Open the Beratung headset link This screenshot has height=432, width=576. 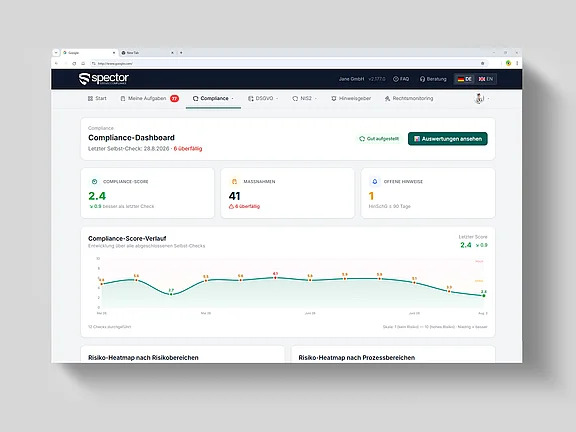click(x=433, y=79)
